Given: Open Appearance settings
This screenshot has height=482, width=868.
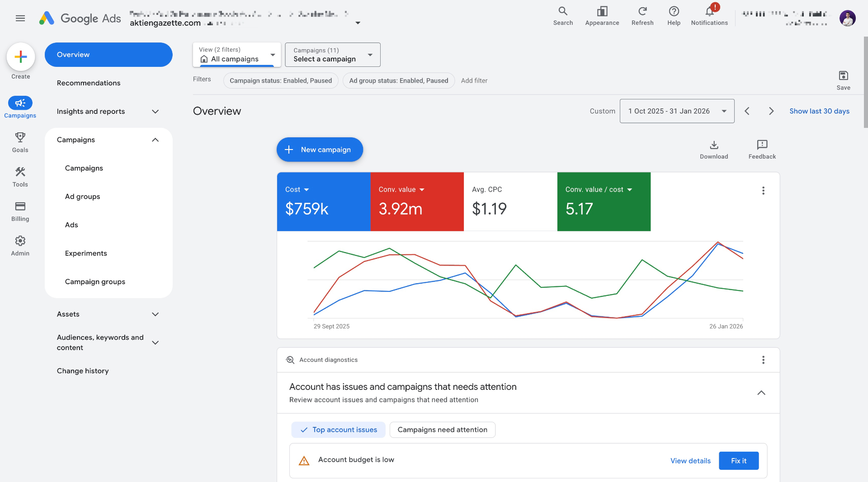Looking at the screenshot, I should pos(602,16).
